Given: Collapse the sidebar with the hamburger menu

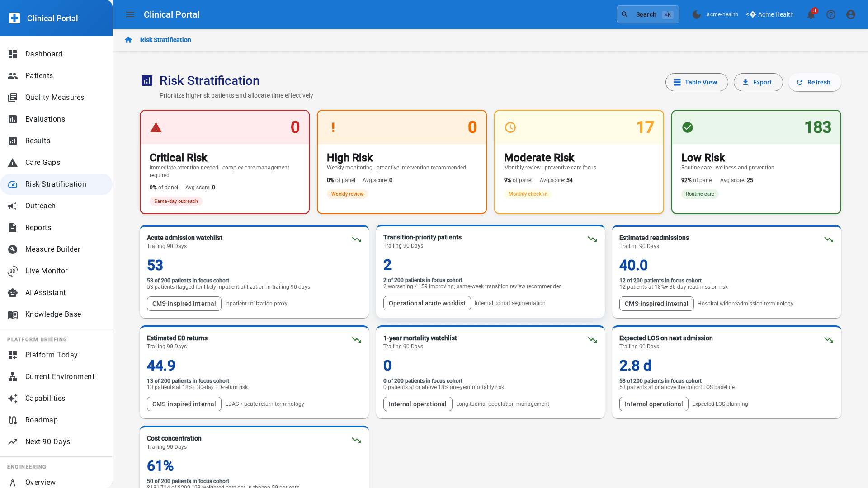Looking at the screenshot, I should click(x=130, y=14).
